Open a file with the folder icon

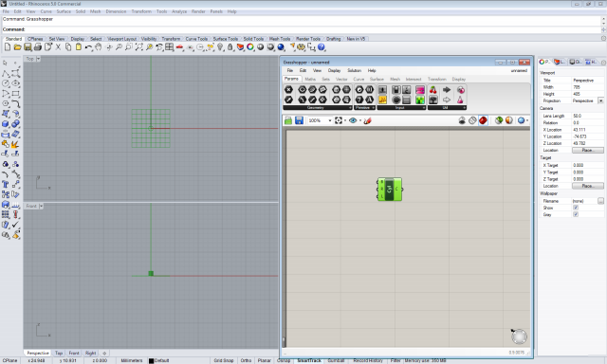17,47
